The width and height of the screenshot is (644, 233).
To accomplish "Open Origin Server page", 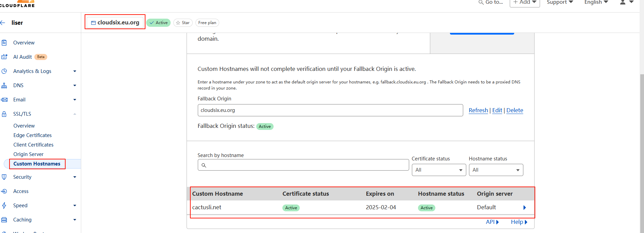I will click(x=29, y=154).
